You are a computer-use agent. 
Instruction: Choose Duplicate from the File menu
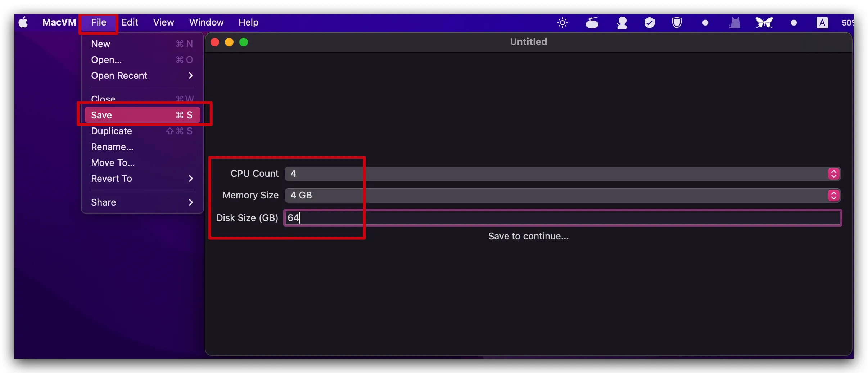(142, 131)
